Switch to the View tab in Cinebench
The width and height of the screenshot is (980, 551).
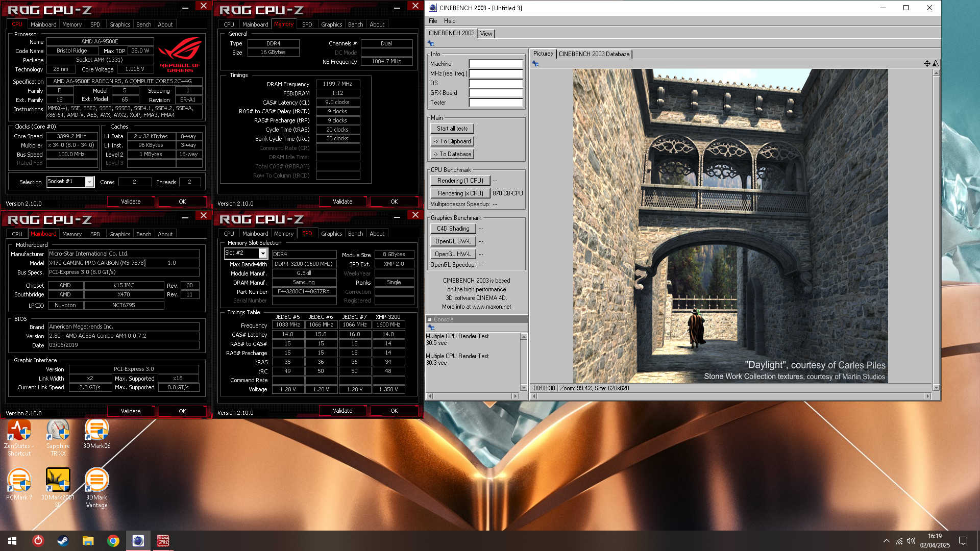click(x=486, y=34)
